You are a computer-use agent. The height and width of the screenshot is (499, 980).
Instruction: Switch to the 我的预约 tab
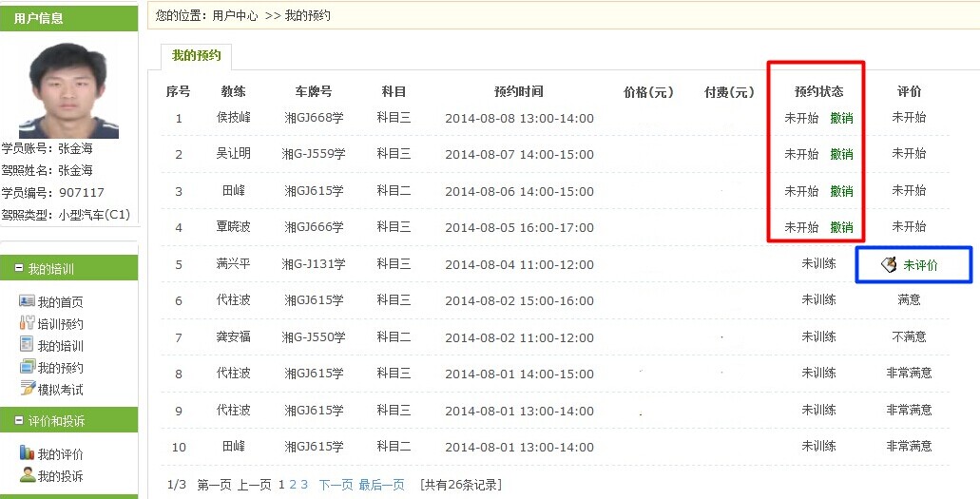pos(196,56)
